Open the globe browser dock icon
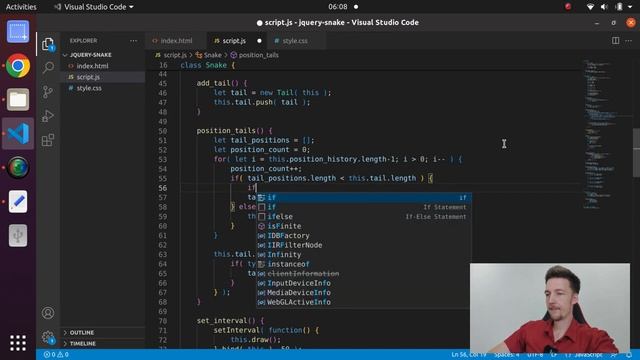Screen dimensions: 640x360 [18, 167]
